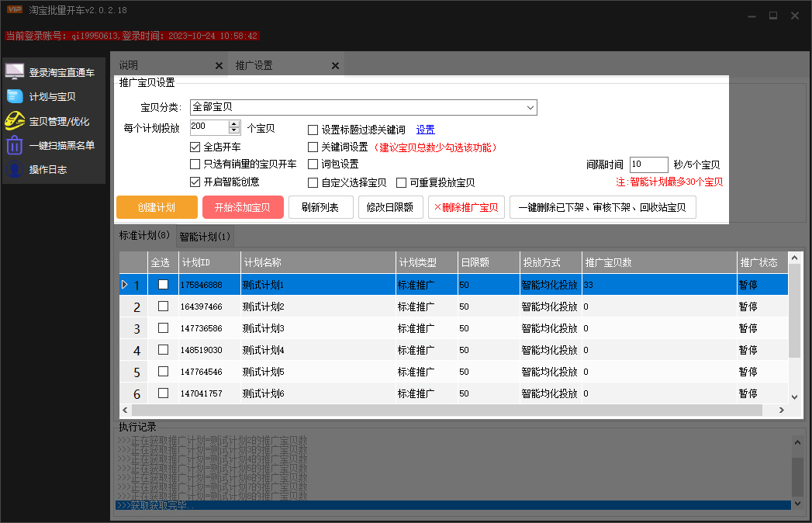Open the 智能计划(1) tab

click(205, 237)
